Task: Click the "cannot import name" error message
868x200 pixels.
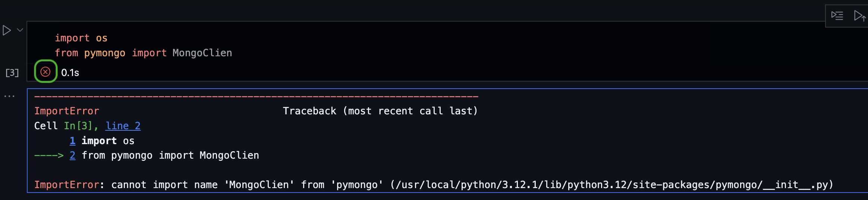Action: pos(164,185)
